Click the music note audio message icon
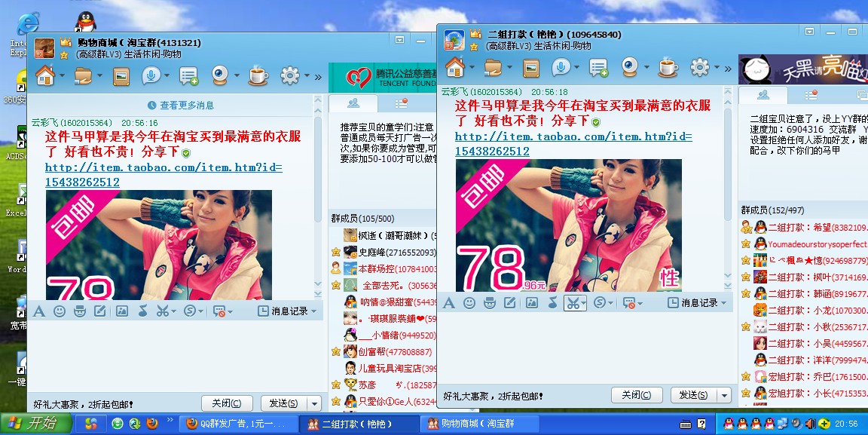Screen dimensions: 868x435 tap(142, 311)
